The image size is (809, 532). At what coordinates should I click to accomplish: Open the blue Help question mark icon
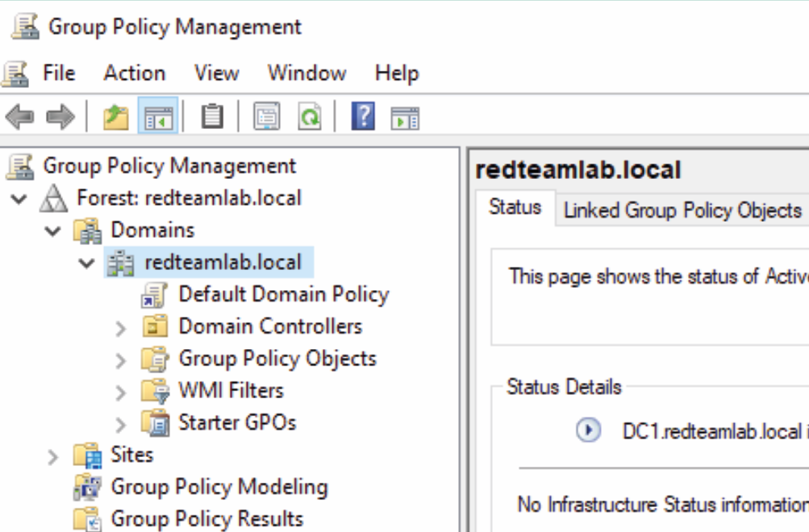coord(363,117)
